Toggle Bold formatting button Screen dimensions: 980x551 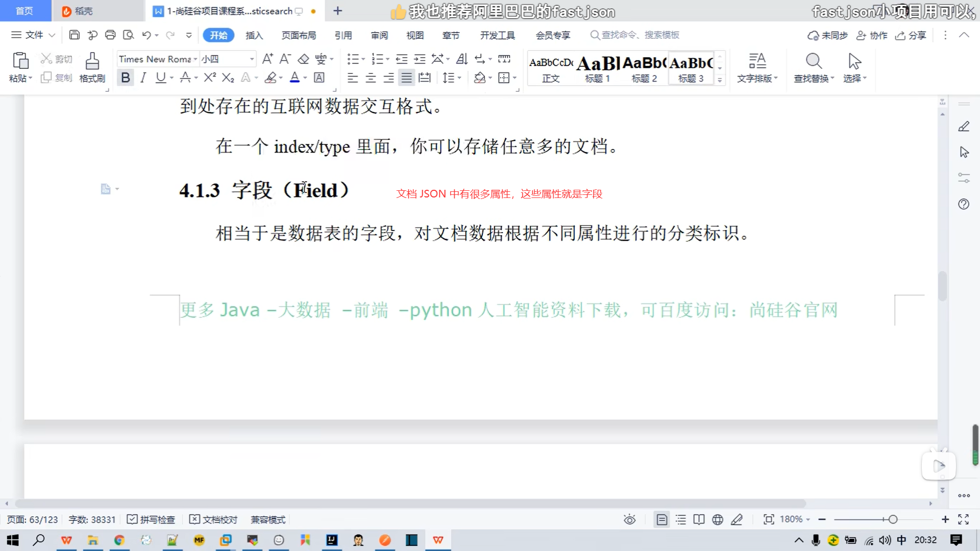125,78
